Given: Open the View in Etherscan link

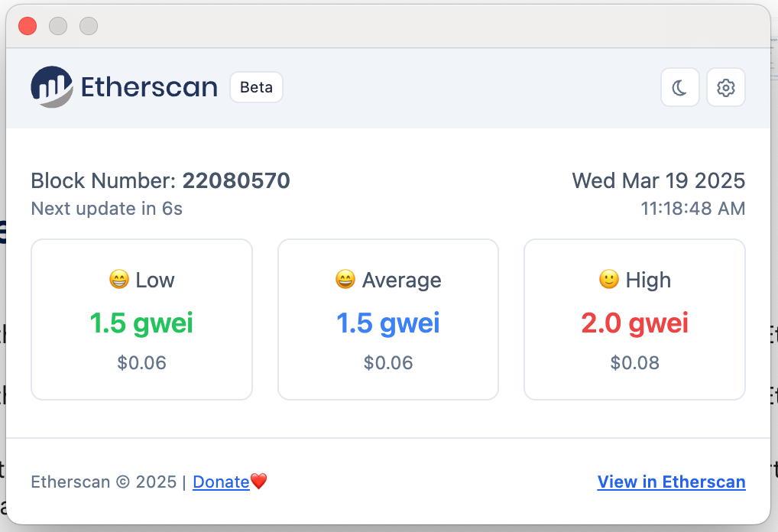Looking at the screenshot, I should 671,482.
